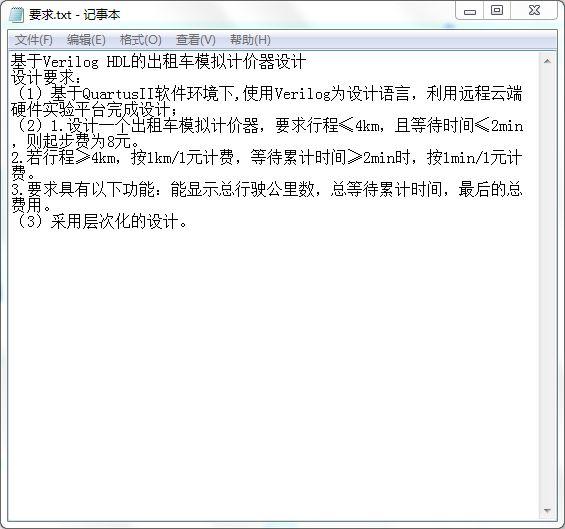Minimize the 记事本 window
Viewport: 565px width, 529px height.
pyautogui.click(x=470, y=11)
